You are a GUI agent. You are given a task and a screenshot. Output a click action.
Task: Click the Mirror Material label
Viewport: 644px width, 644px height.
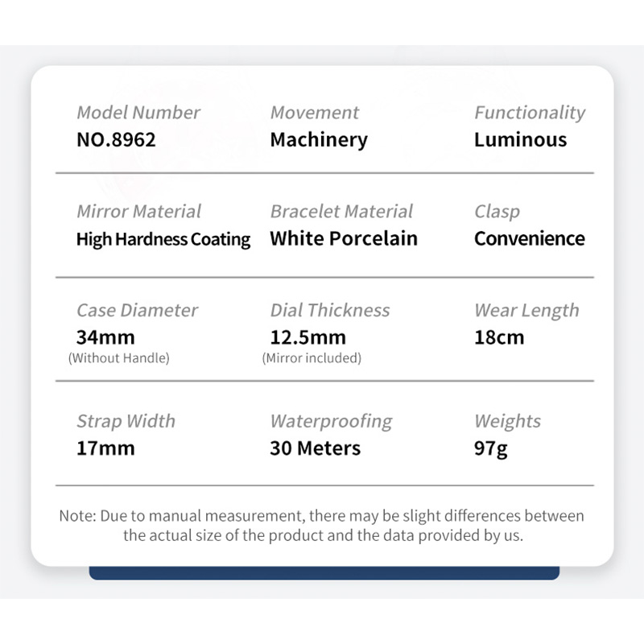pyautogui.click(x=138, y=212)
